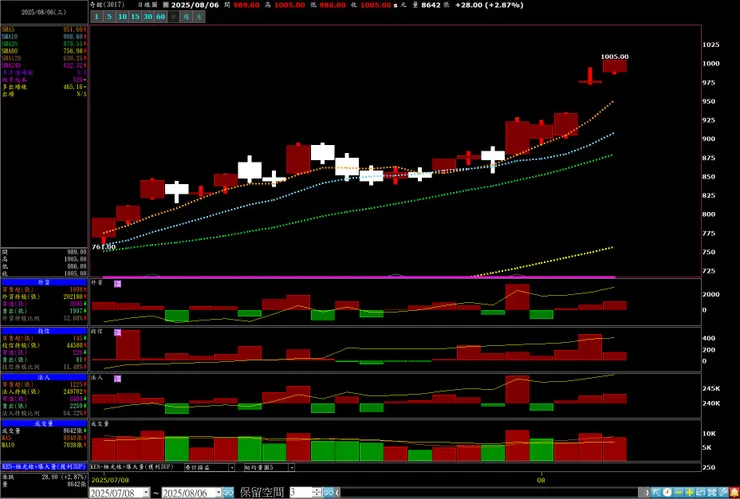This screenshot has height=499, width=740.
Task: Open the end date 2025/08/06 dropdown
Action: (218, 493)
